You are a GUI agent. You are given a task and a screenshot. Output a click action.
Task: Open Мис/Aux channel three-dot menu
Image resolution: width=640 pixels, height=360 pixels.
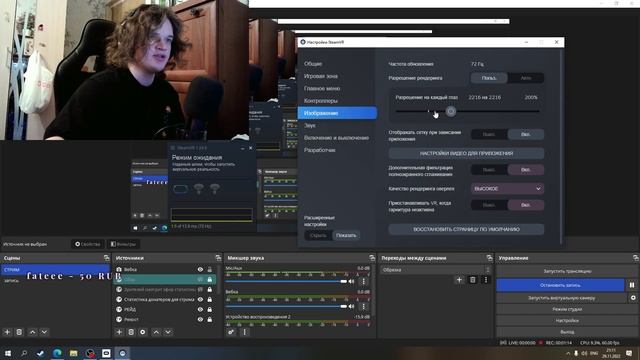click(x=364, y=281)
